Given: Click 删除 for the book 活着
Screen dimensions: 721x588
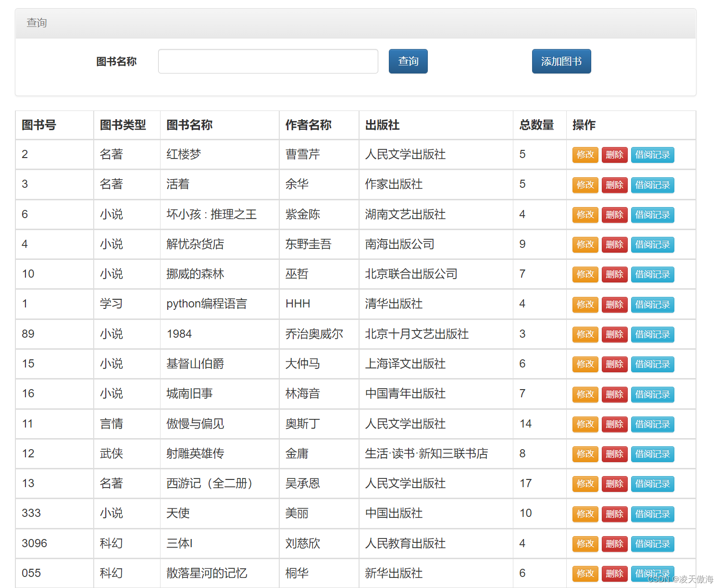Looking at the screenshot, I should [x=615, y=185].
